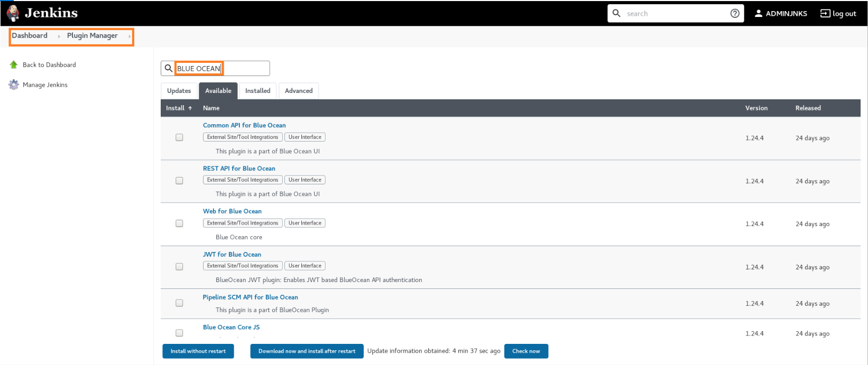The width and height of the screenshot is (868, 365).
Task: Click the log out icon
Action: 825,14
